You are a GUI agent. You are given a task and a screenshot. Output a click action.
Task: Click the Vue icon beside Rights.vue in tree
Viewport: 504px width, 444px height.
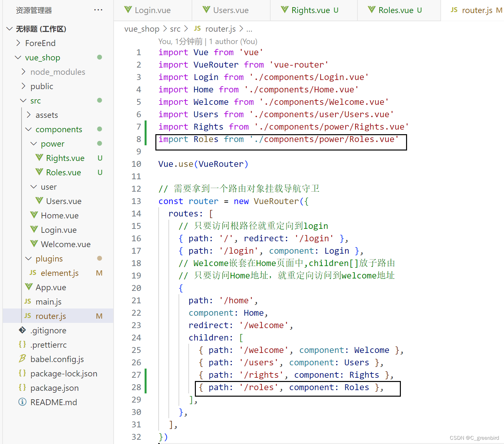click(x=39, y=158)
